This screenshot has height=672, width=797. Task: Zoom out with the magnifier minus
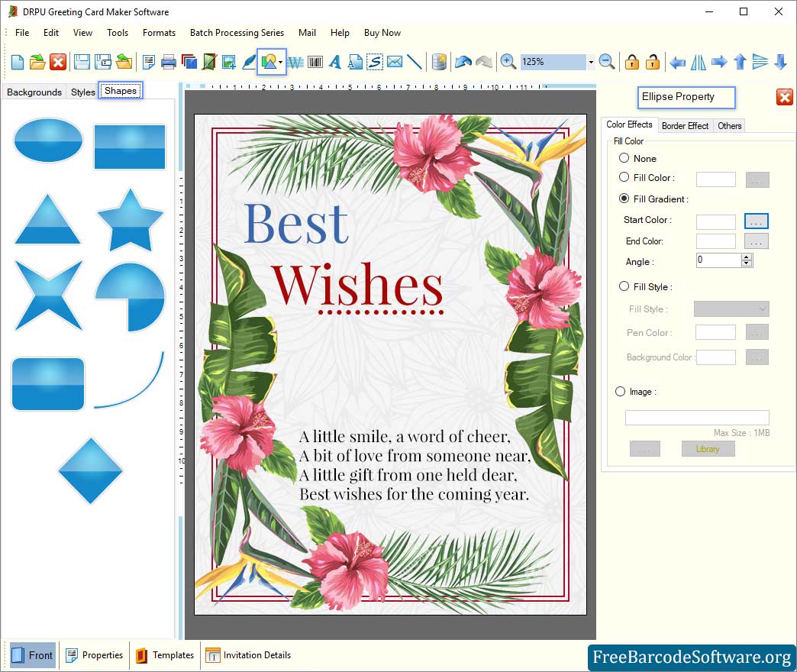(606, 62)
